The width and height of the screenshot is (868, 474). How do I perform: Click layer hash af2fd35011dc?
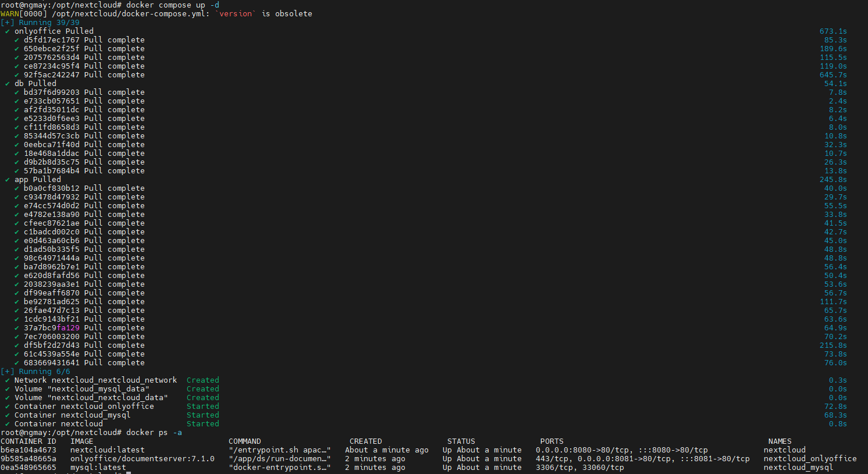[52, 109]
